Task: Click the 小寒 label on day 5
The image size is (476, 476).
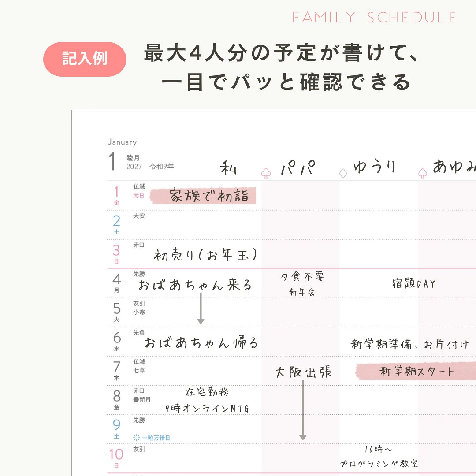Action: (139, 312)
